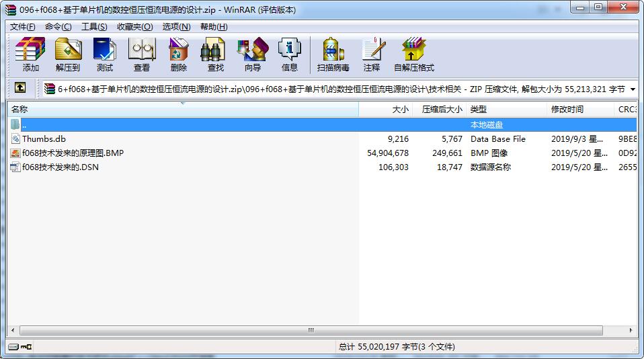This screenshot has height=359, width=644.
Task: Click the horizontal scrollbar thumb
Action: pos(311,330)
